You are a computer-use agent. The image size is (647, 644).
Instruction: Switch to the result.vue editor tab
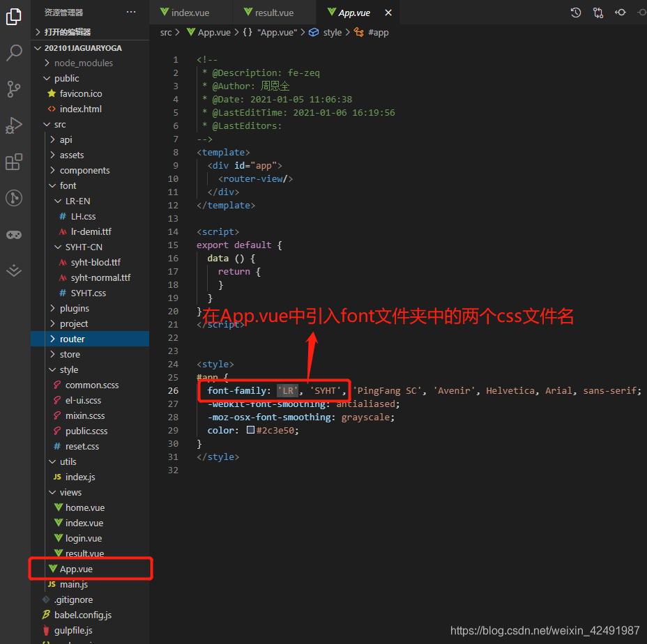pos(275,13)
